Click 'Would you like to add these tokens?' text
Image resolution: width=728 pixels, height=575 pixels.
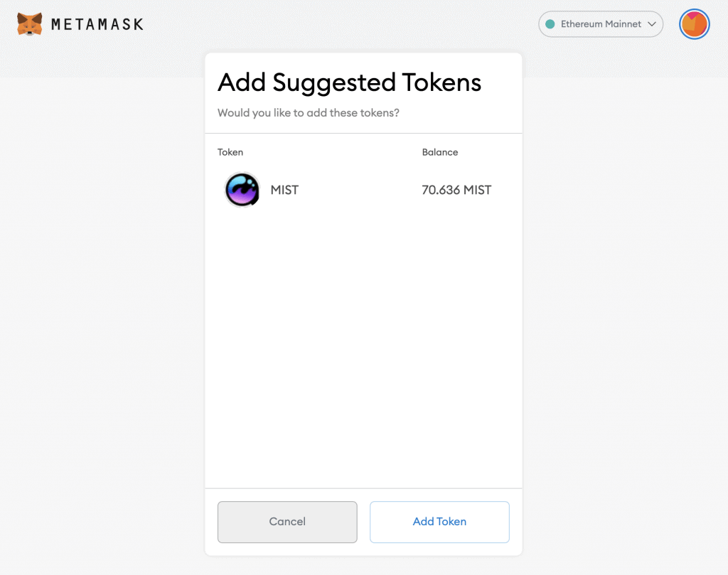point(309,113)
